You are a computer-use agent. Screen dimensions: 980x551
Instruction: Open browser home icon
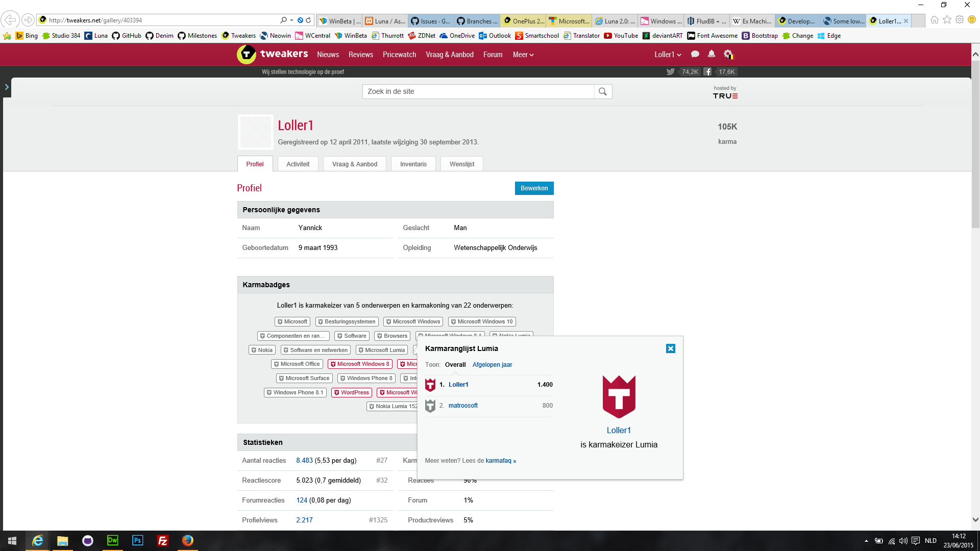click(934, 20)
